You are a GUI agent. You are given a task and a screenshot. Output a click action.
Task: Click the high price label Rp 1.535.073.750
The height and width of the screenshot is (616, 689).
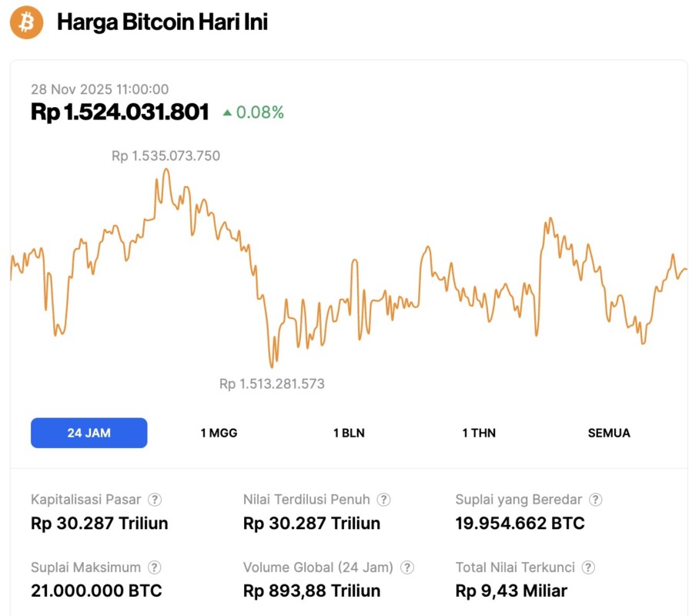point(166,156)
